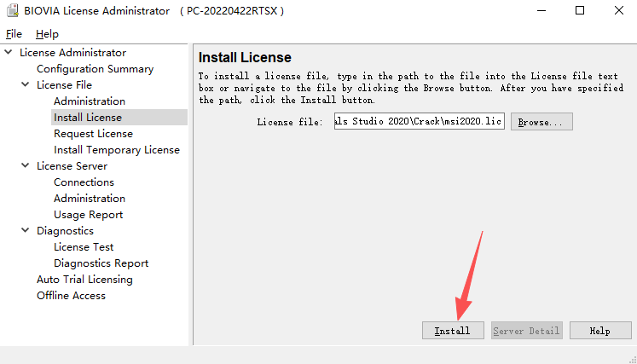Click the 'License file:' label
637x364 pixels.
click(x=290, y=122)
